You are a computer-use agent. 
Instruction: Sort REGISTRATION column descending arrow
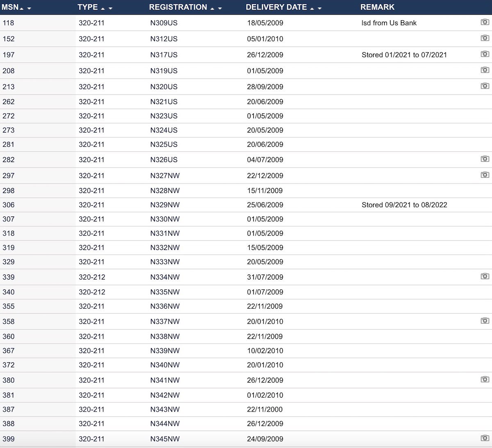[220, 9]
